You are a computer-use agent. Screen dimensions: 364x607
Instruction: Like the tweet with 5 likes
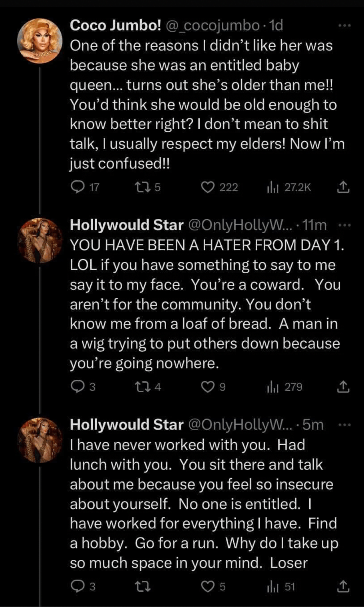pyautogui.click(x=208, y=587)
